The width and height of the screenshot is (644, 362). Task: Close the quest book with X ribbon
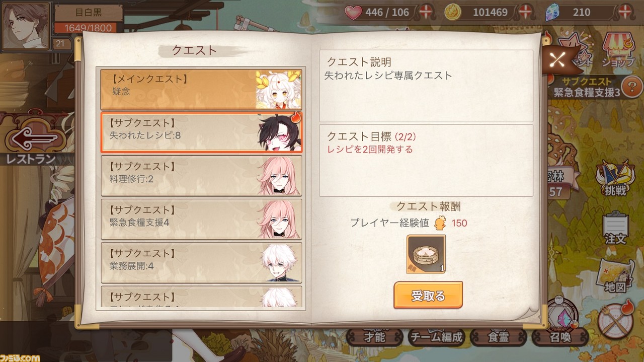coord(557,60)
